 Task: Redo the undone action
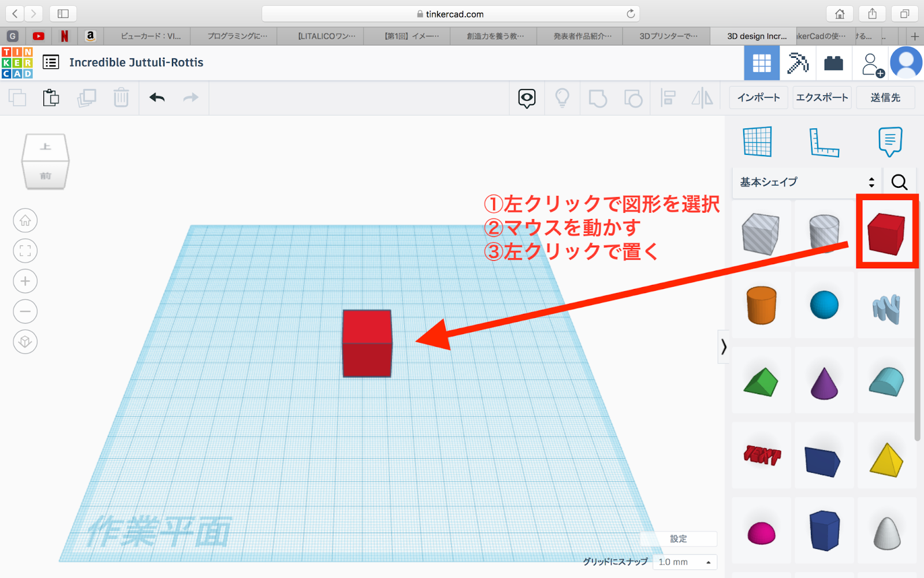point(191,98)
